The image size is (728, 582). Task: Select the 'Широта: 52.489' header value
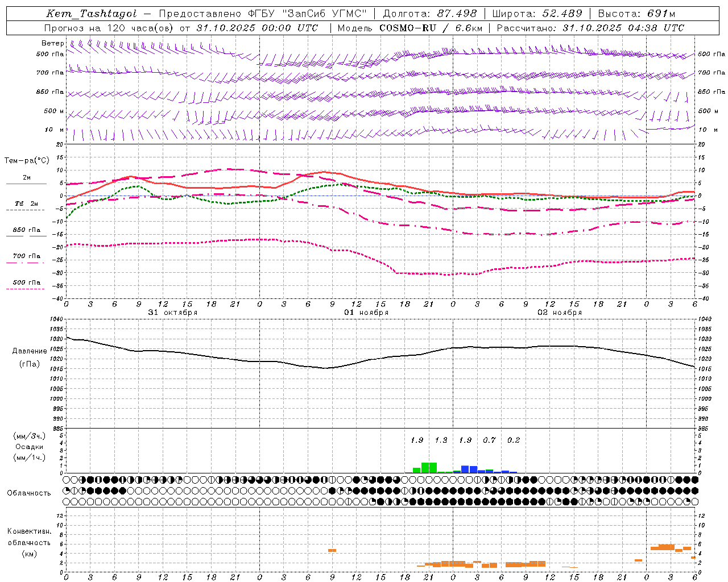tap(537, 14)
